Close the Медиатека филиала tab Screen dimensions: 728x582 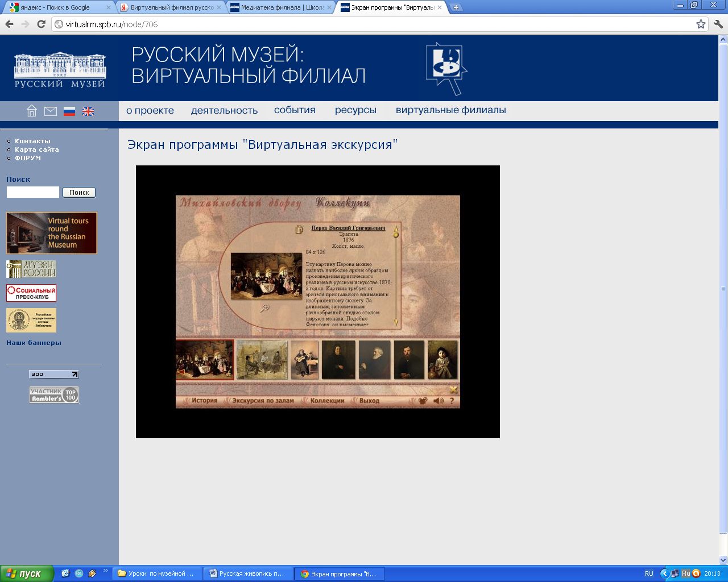(x=329, y=7)
